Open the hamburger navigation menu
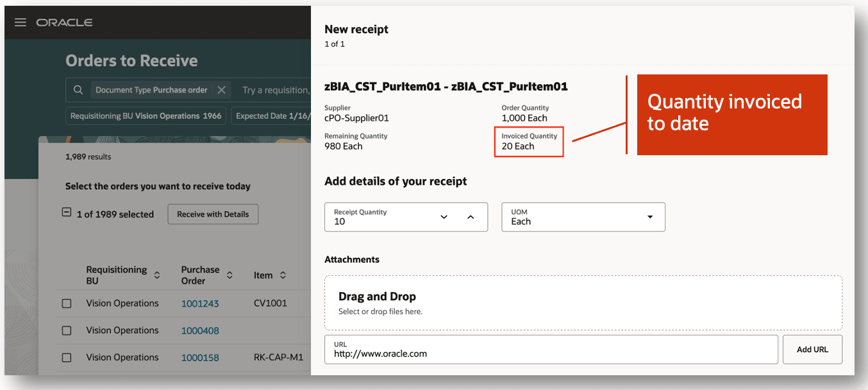868x390 pixels. click(x=21, y=22)
